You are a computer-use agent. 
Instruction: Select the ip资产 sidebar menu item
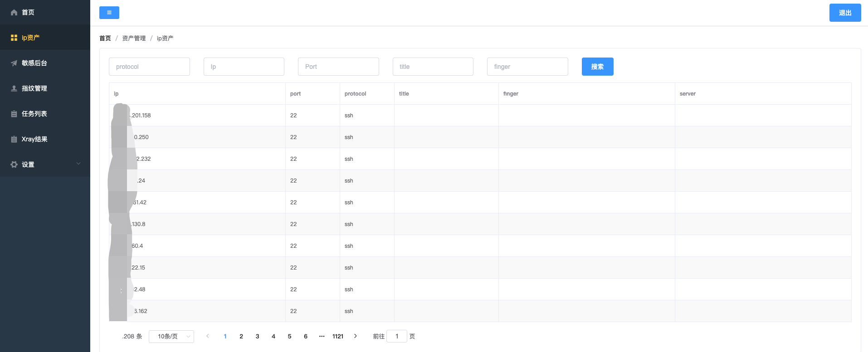pos(45,38)
